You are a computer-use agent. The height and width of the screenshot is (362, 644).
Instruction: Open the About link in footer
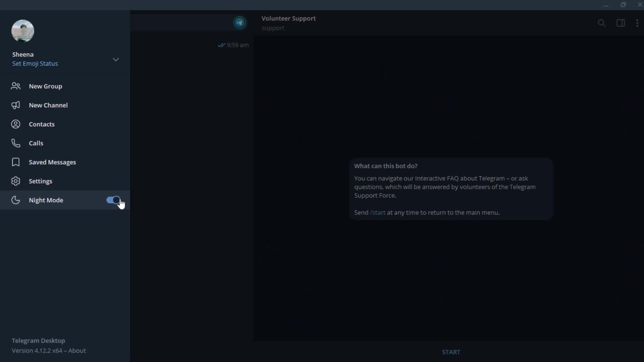tap(77, 351)
